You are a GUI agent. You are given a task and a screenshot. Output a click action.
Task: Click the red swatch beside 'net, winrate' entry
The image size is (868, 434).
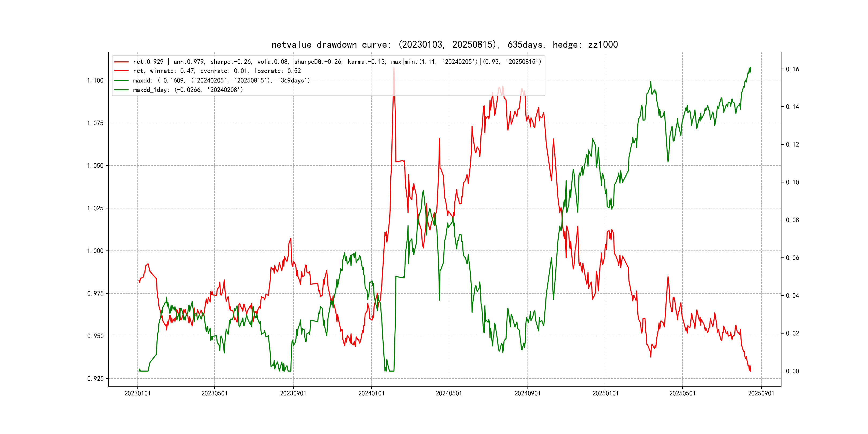pos(121,71)
